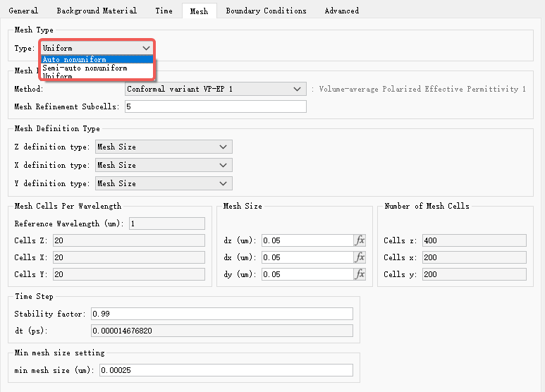Click the Reference Wavelength field

[x=167, y=223]
